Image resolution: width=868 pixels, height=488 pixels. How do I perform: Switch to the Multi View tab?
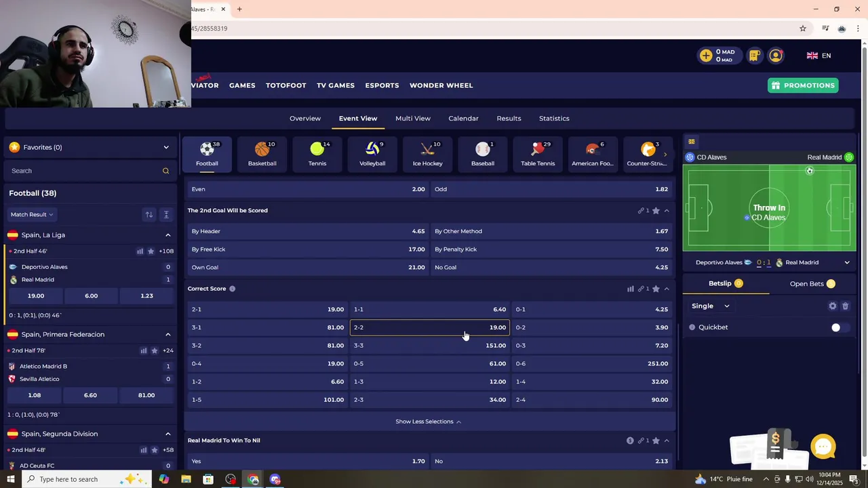[413, 119]
